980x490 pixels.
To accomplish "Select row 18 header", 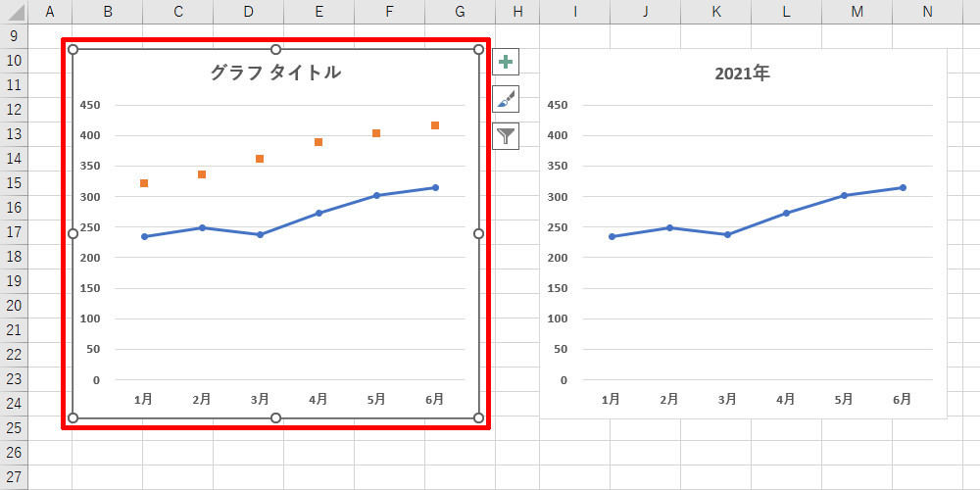I will point(14,256).
